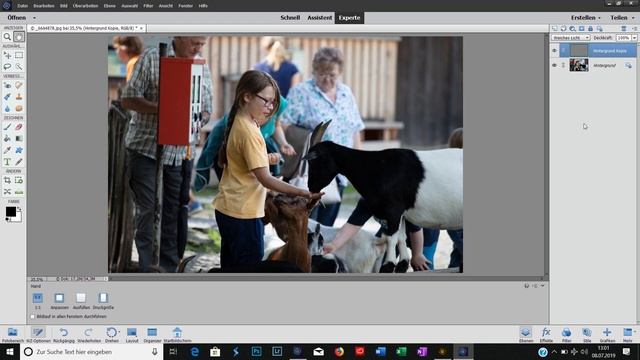The image size is (640, 360).
Task: Select the Type tool
Action: [x=7, y=162]
